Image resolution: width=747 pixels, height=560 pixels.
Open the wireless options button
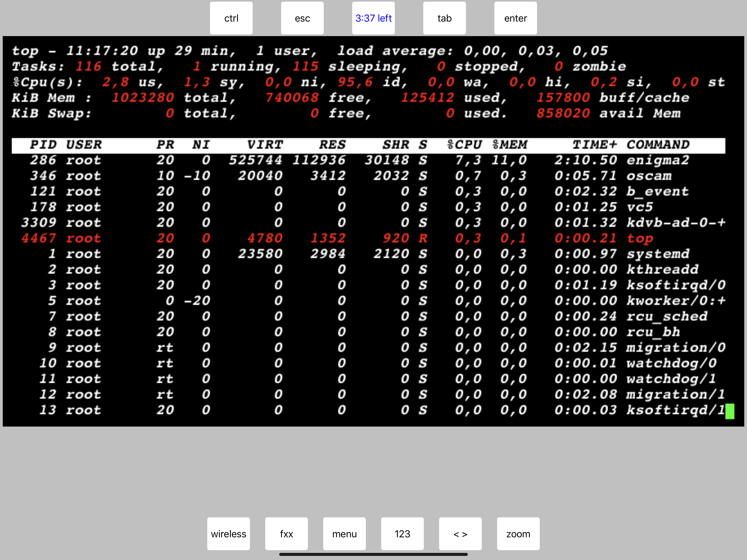[228, 534]
